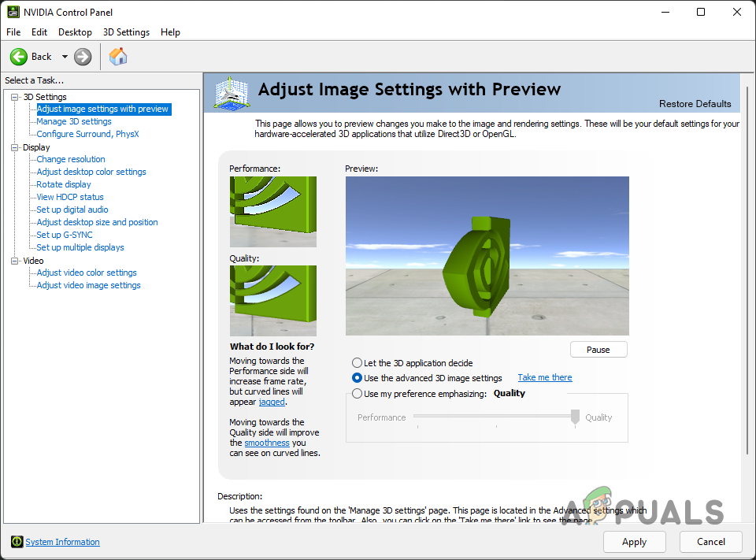Open View HDCP status
This screenshot has height=560, width=756.
point(70,197)
